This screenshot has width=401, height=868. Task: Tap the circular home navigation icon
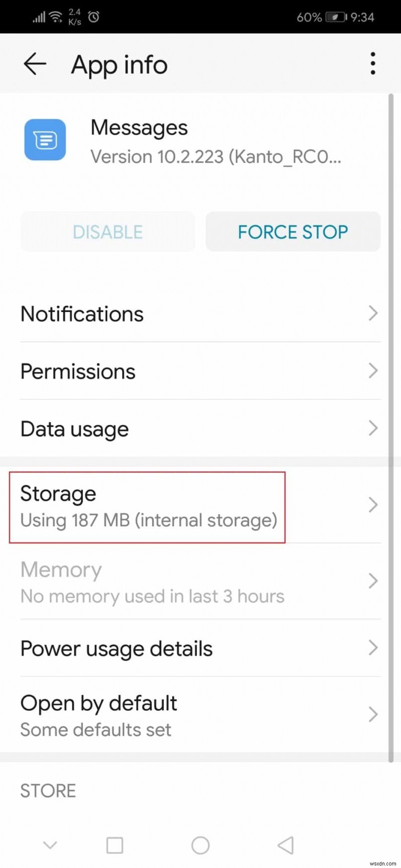[200, 845]
